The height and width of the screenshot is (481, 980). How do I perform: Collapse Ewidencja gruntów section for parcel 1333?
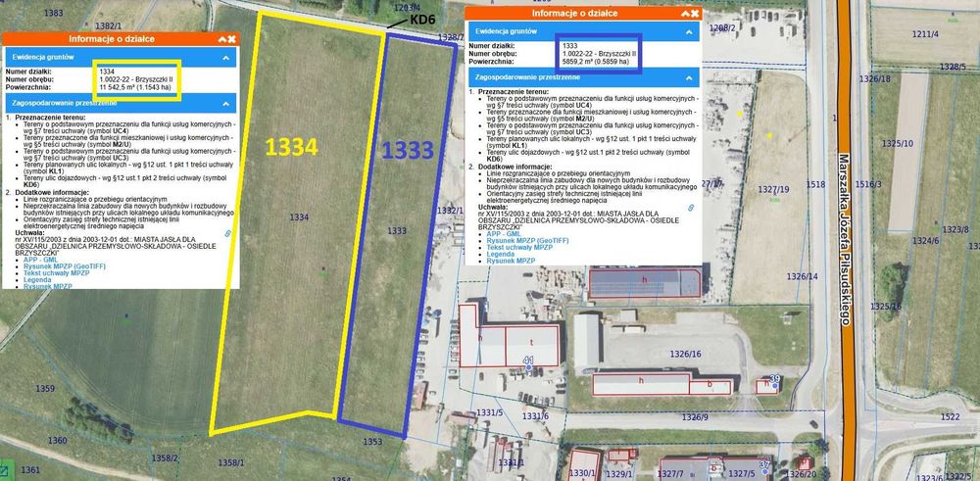coord(690,31)
